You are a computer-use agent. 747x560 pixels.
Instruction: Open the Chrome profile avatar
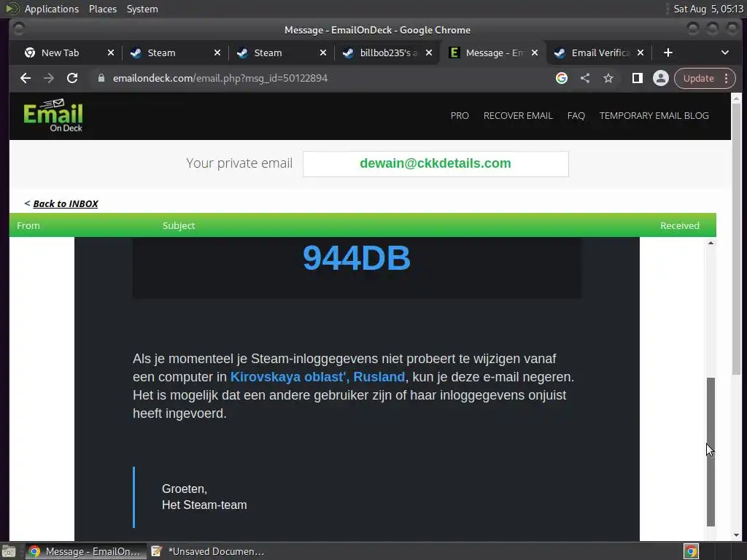click(661, 78)
